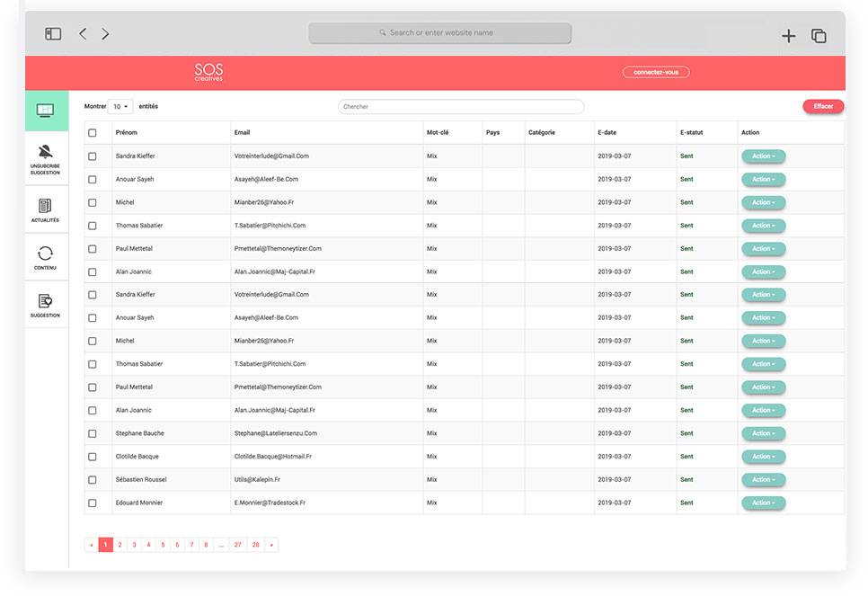Click email E.Monnier@Tradestock.Fr
The height and width of the screenshot is (596, 868).
(270, 503)
